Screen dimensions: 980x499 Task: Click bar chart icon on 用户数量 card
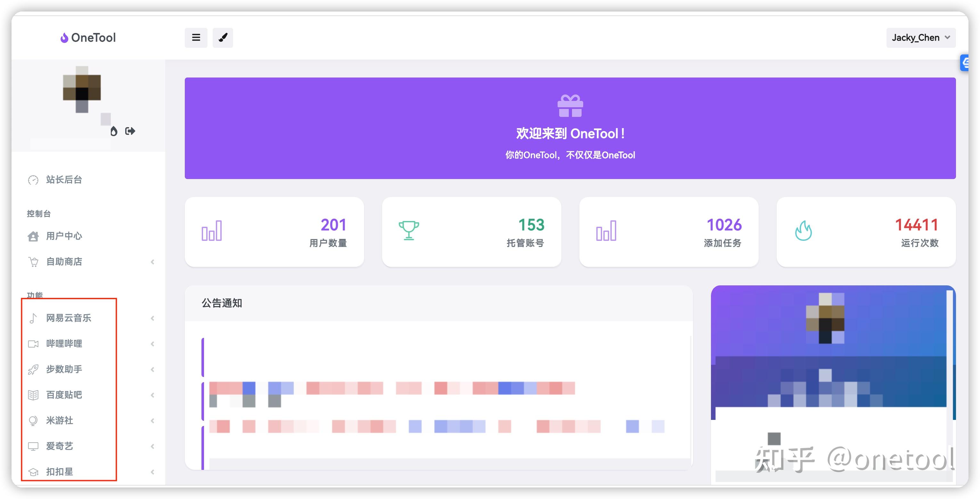click(211, 231)
